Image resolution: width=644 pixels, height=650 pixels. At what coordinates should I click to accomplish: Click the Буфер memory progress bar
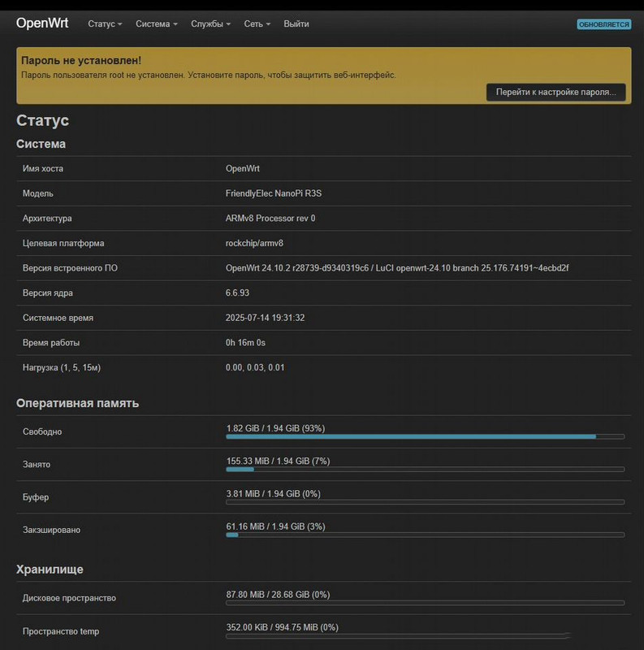426,502
